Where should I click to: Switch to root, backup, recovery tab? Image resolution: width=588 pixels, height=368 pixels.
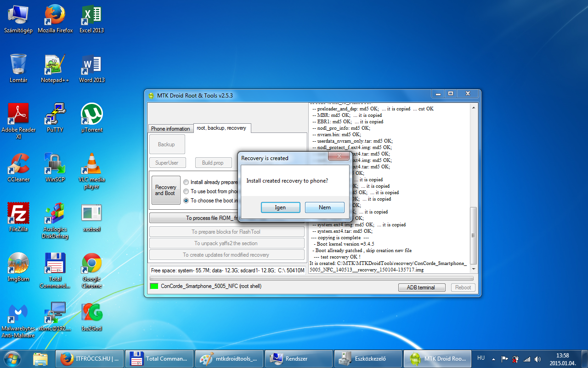click(x=221, y=128)
